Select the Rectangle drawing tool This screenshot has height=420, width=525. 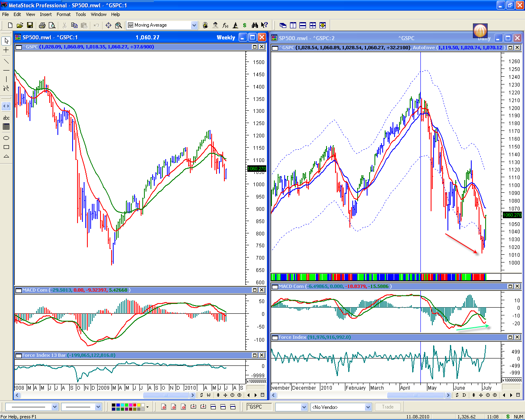[6, 147]
